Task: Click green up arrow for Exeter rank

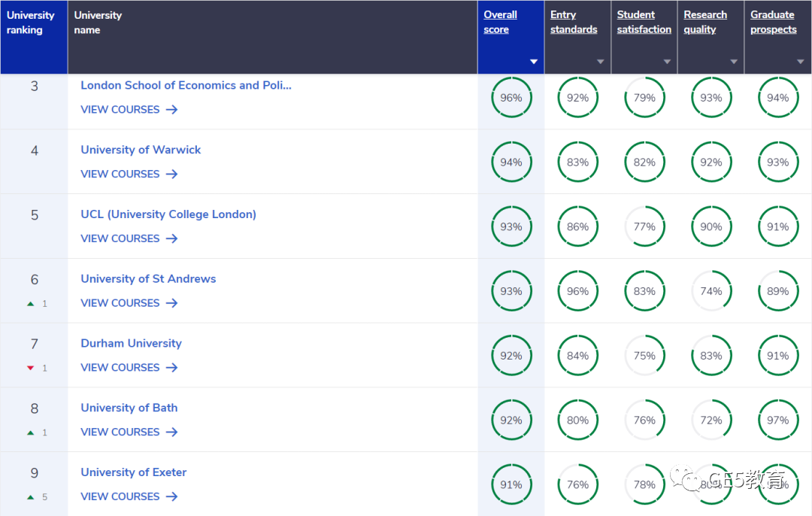Action: coord(31,497)
